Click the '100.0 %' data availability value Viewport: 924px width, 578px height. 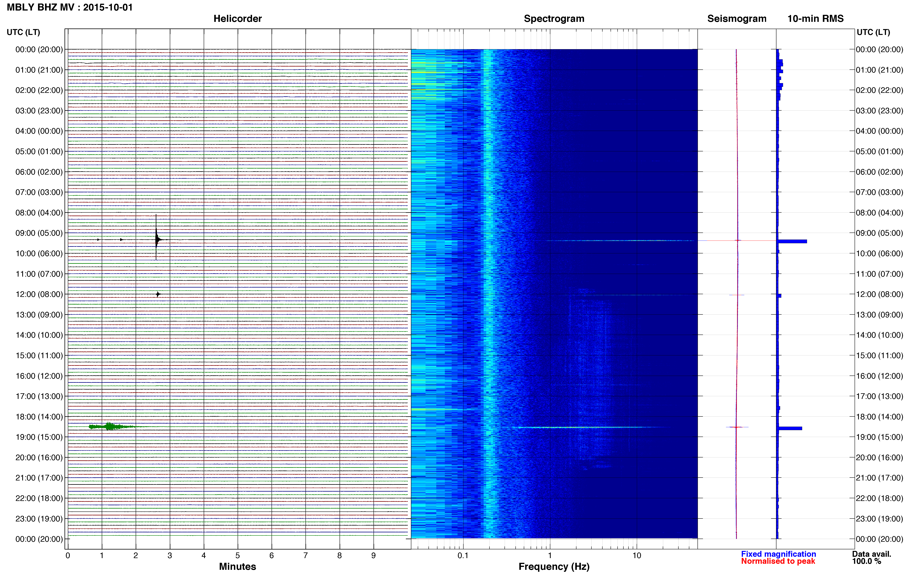coord(867,561)
